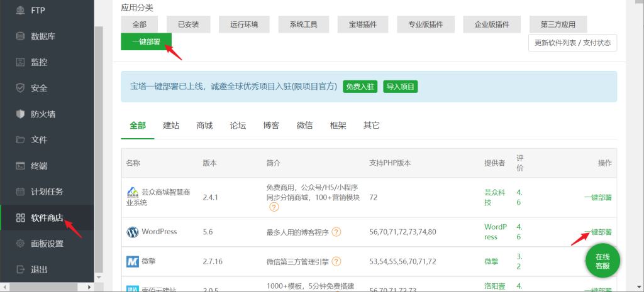The width and height of the screenshot is (644, 292).
Task: Open the terminal (终端) icon
Action: click(20, 166)
